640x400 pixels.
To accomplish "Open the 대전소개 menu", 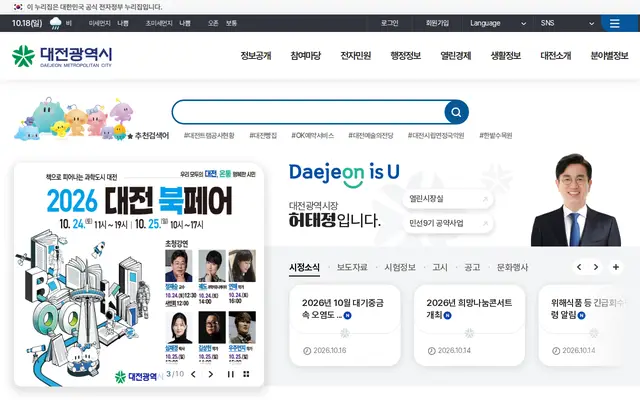I will [x=556, y=56].
